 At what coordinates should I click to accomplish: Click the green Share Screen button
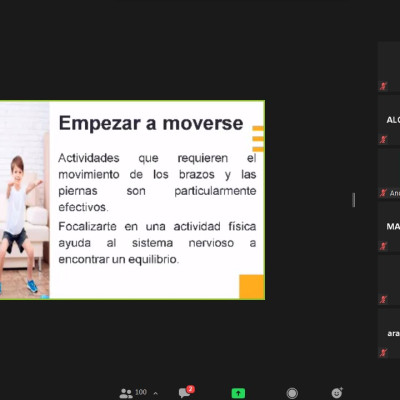238,393
